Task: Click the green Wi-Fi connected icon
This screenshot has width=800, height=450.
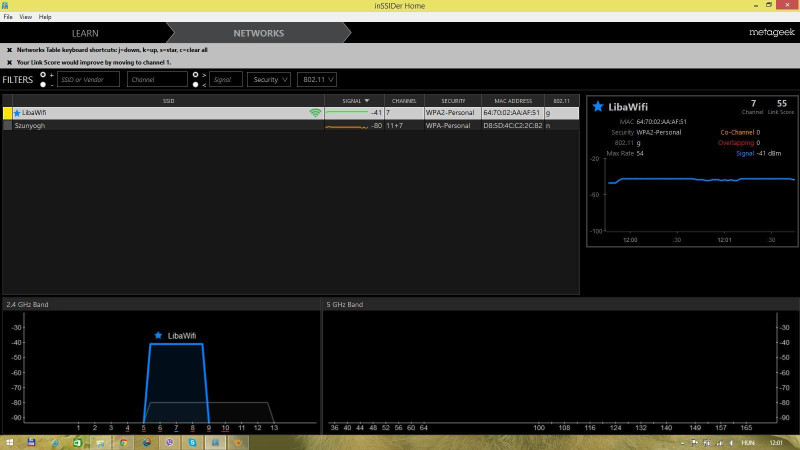Action: coord(315,113)
